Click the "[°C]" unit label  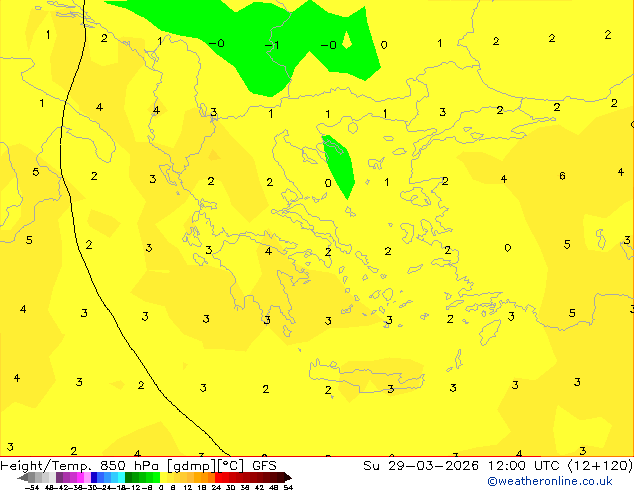[x=232, y=466]
